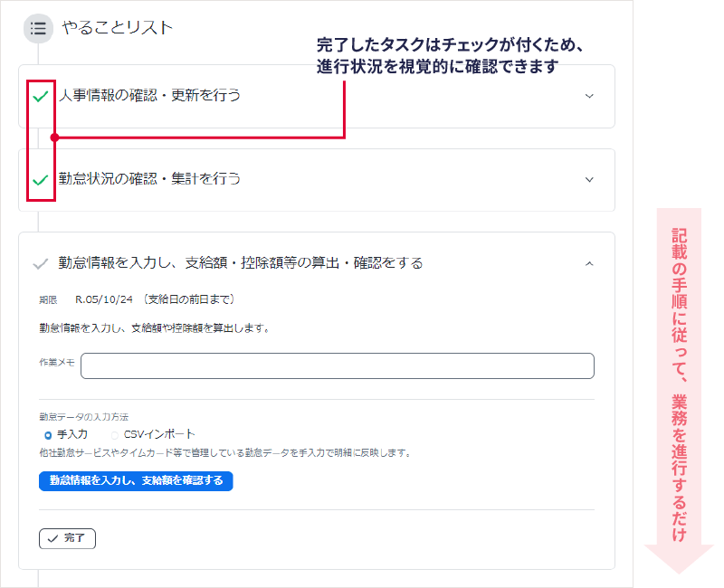Click the 勤怠データの入力方法 label

pos(83,417)
